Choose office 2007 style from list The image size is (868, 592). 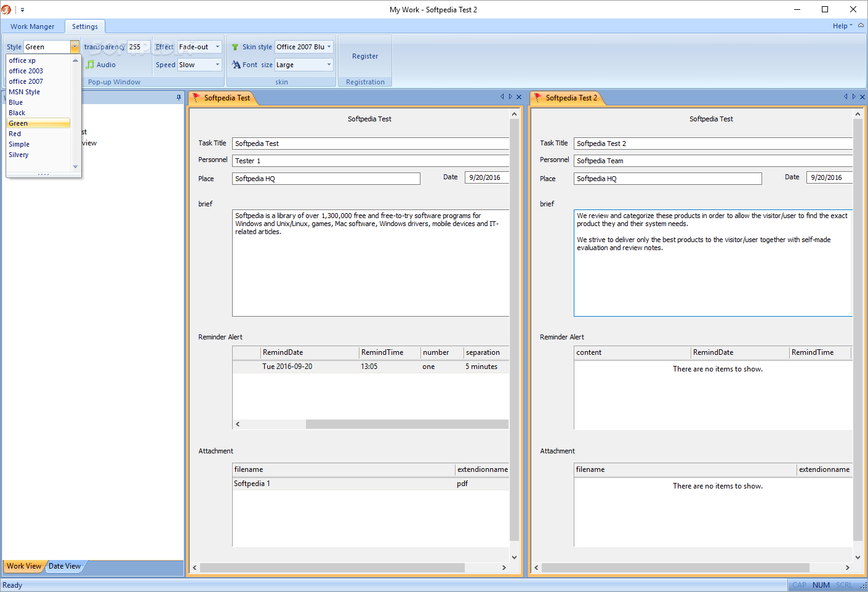tap(39, 81)
